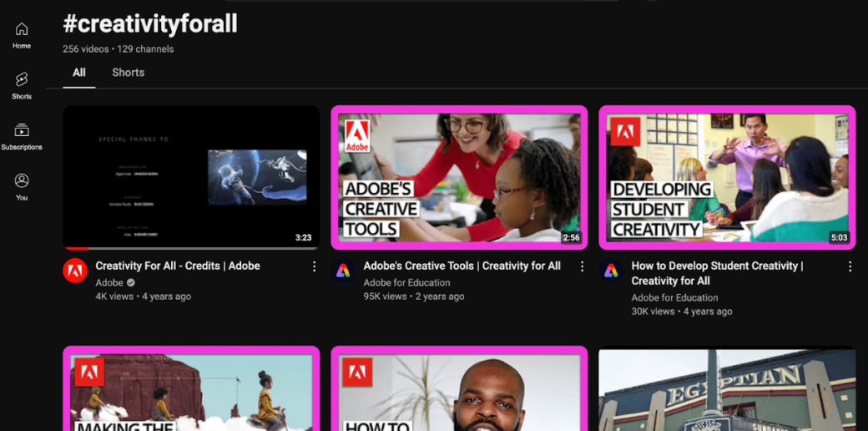Open options menu for Adobe's Creative Tools video
The width and height of the screenshot is (868, 431).
coord(582,266)
